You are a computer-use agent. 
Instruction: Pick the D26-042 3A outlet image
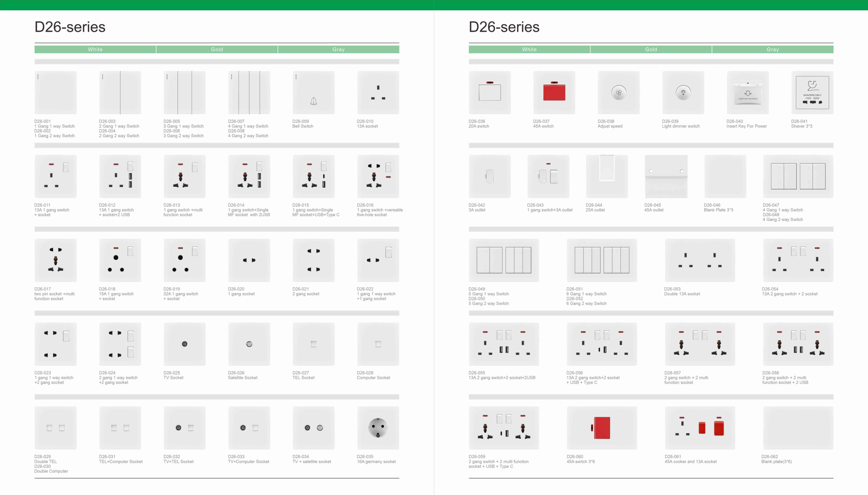(490, 176)
